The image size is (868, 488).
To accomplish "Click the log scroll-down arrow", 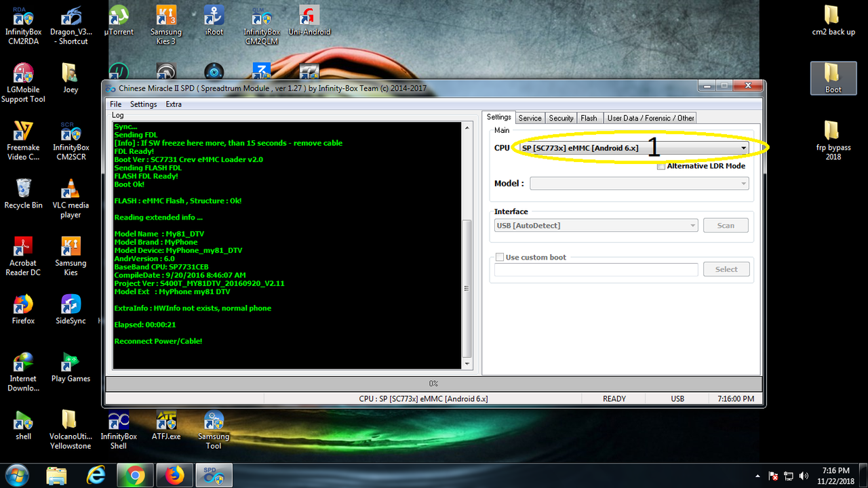I will tap(466, 364).
